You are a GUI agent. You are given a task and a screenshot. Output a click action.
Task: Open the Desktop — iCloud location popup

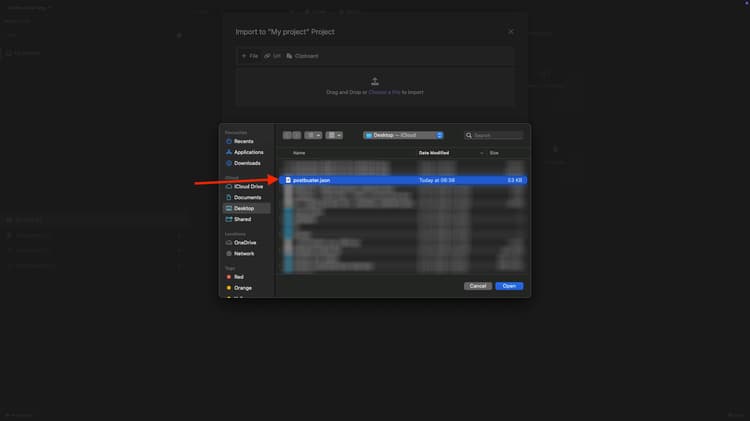point(403,135)
